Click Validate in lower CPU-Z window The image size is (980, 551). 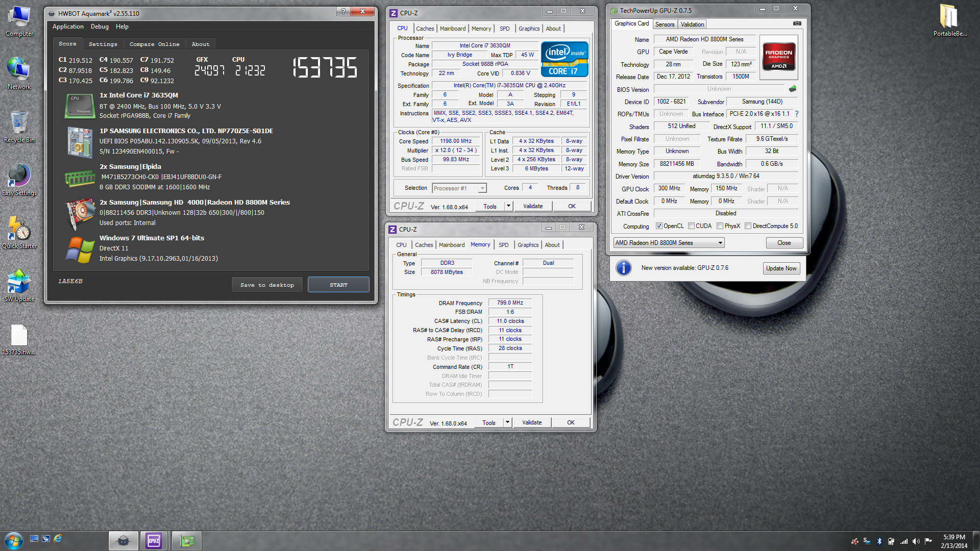(x=532, y=422)
